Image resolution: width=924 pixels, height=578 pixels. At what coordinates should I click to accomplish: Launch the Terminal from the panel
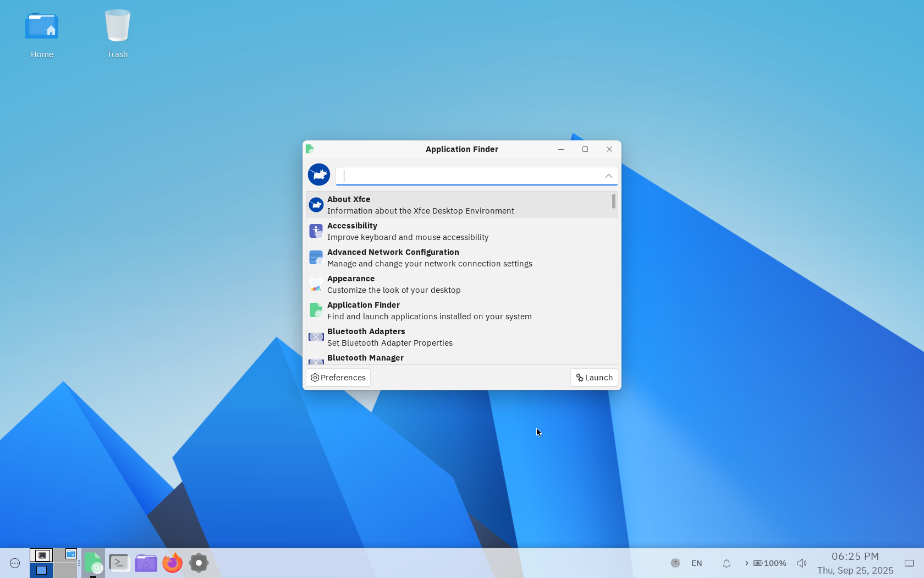pos(119,563)
